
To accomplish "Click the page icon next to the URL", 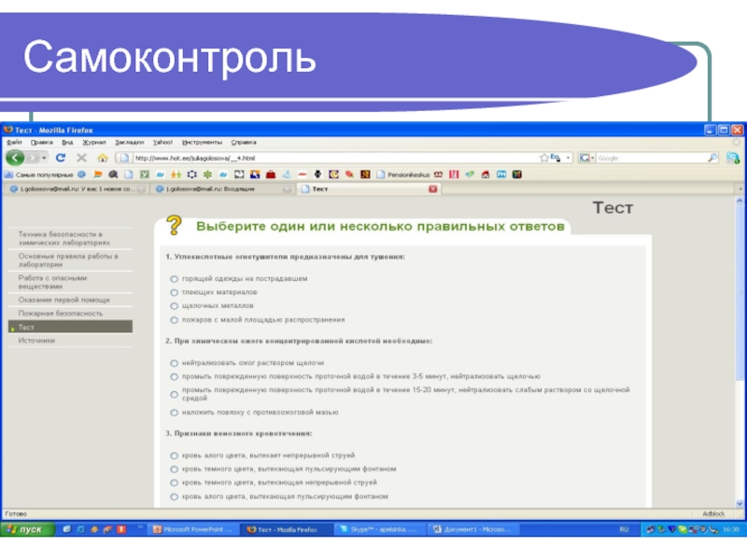I will 124,158.
